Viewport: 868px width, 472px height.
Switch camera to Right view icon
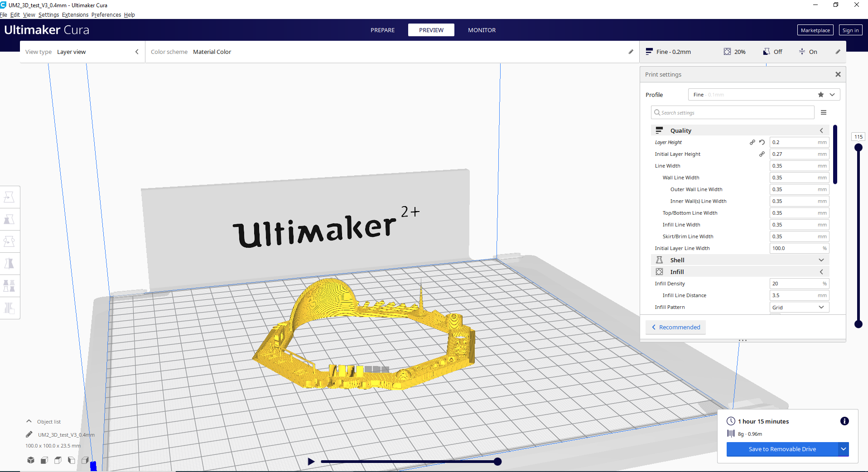(85, 460)
